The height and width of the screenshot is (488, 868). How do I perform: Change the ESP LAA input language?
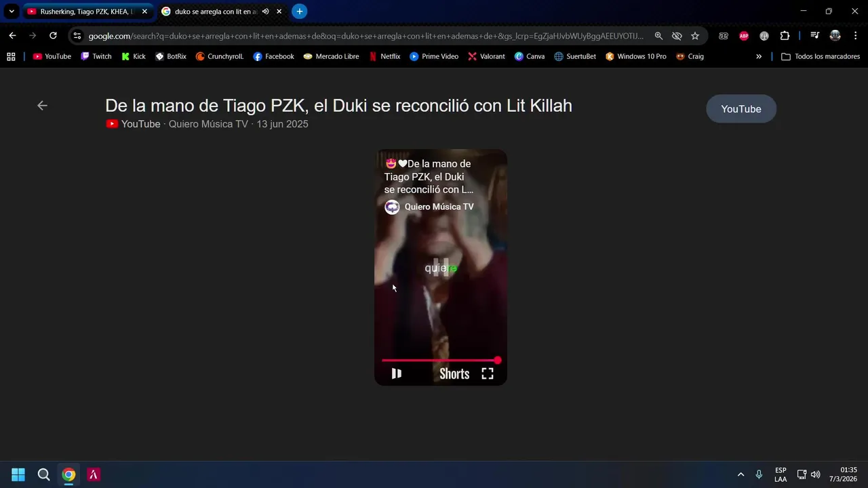tap(781, 474)
